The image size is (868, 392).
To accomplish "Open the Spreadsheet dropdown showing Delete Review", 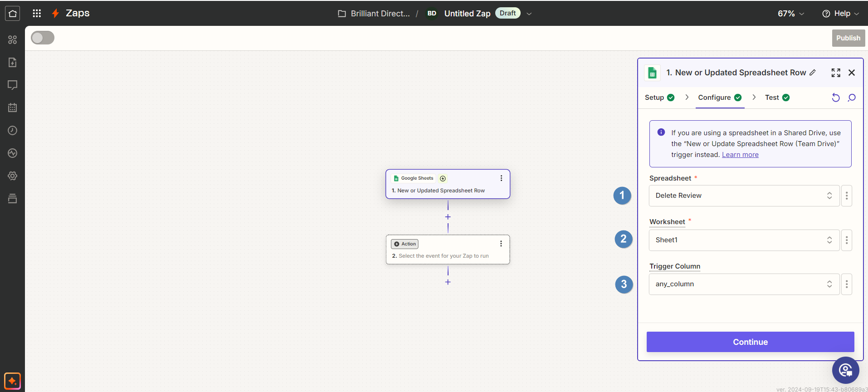I will click(744, 196).
